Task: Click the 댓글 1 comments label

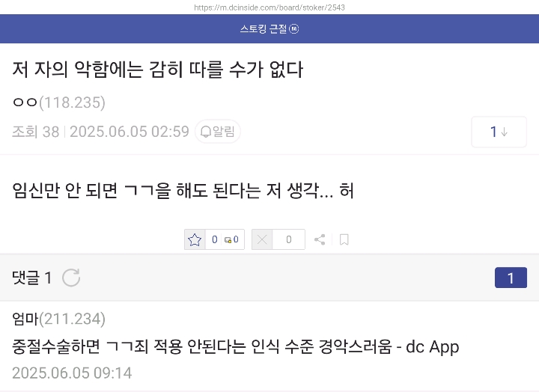Action: pyautogui.click(x=32, y=278)
